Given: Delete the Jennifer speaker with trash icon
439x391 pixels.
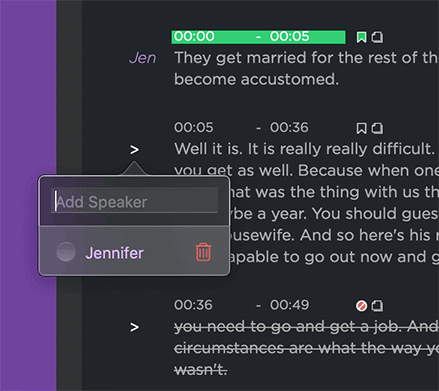Looking at the screenshot, I should (x=203, y=252).
